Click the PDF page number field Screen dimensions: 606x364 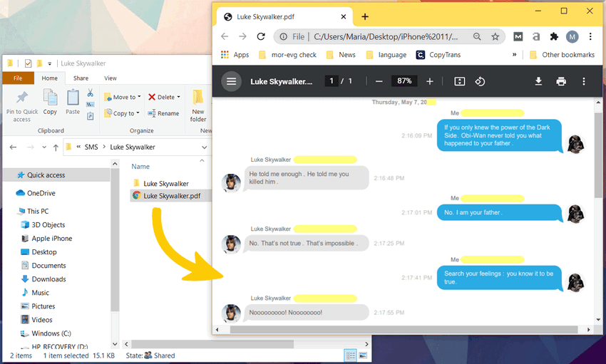[x=332, y=81]
